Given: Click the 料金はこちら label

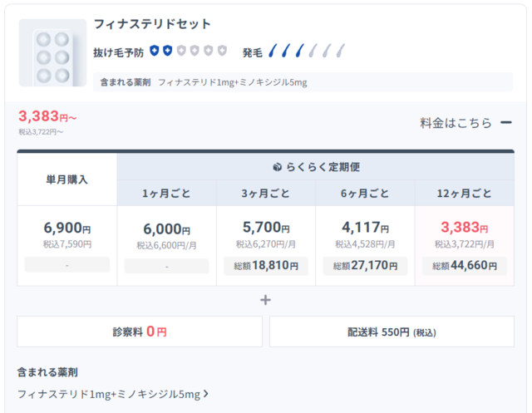Looking at the screenshot, I should 456,123.
